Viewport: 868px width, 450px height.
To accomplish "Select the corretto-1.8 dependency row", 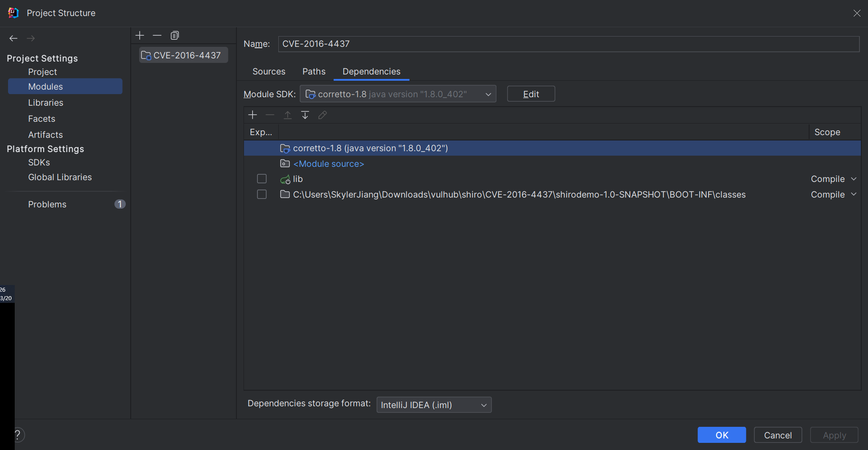I will 552,148.
